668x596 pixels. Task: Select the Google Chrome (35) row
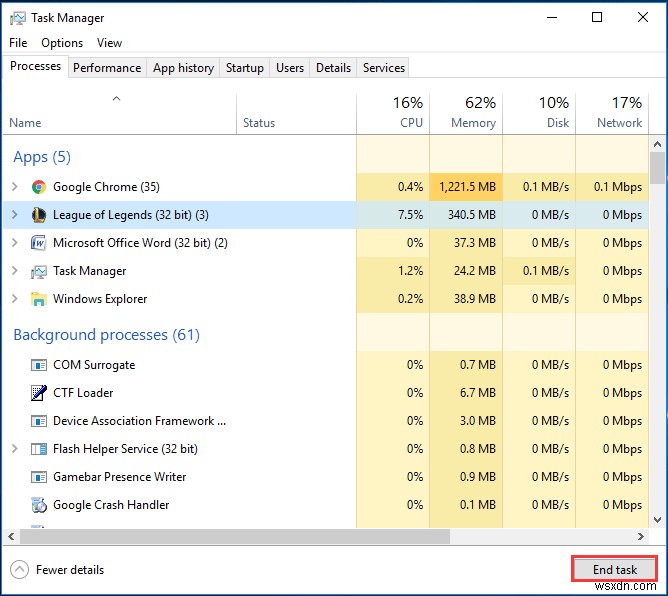coord(326,187)
